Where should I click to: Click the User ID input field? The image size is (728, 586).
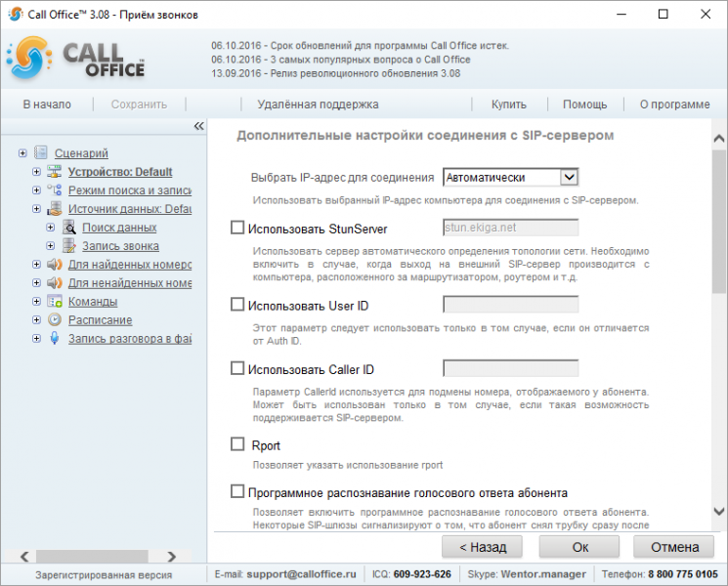[511, 305]
